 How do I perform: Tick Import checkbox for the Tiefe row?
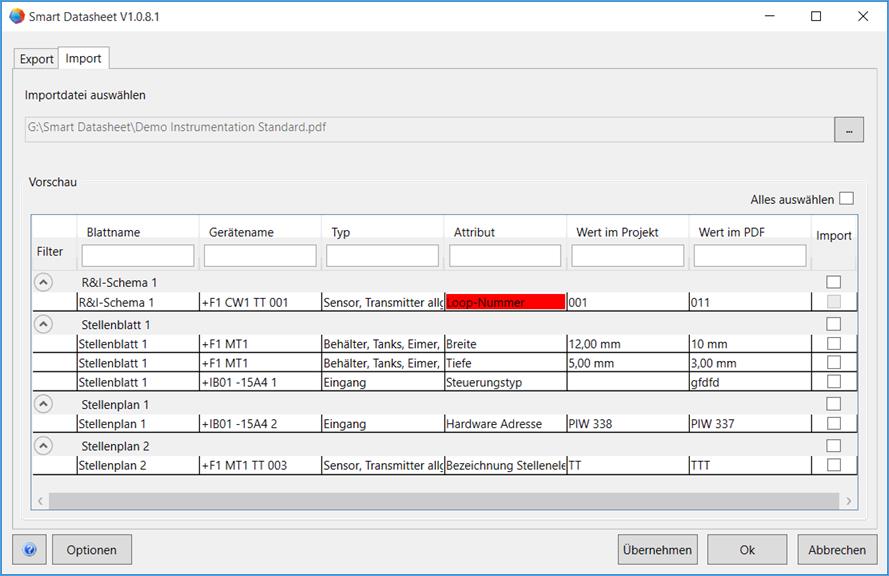(x=833, y=362)
